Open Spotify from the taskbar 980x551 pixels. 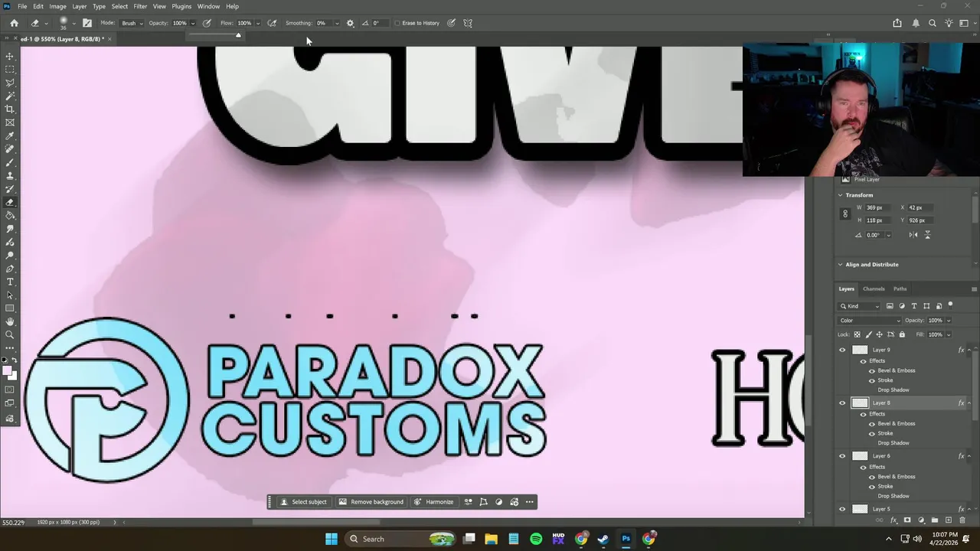[x=536, y=539]
